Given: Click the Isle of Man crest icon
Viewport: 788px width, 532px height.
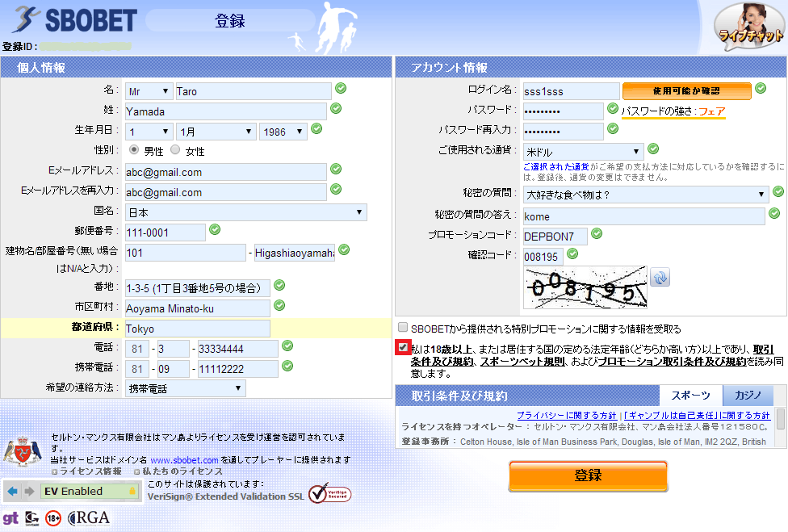Looking at the screenshot, I should tap(22, 451).
